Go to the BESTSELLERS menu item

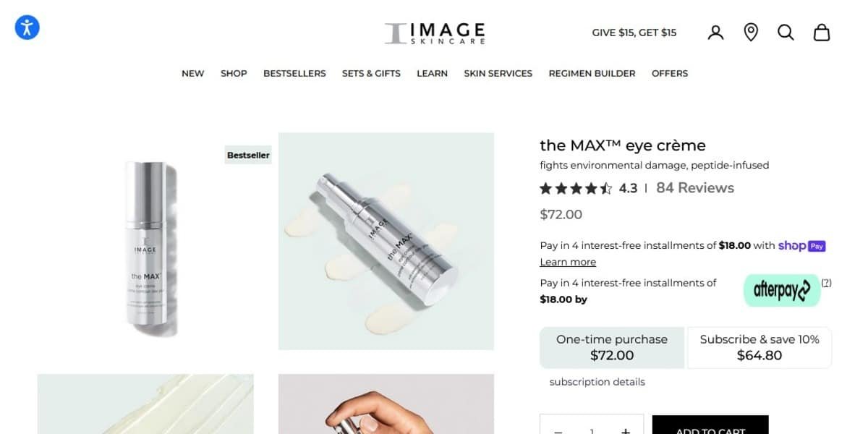(x=294, y=73)
